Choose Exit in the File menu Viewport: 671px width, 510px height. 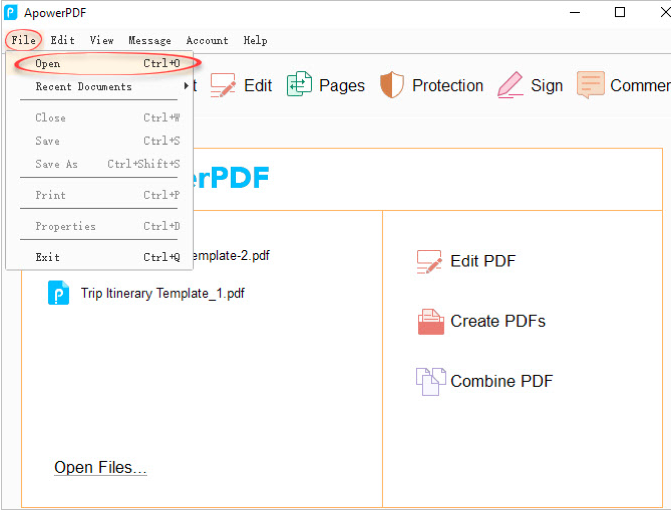point(99,257)
